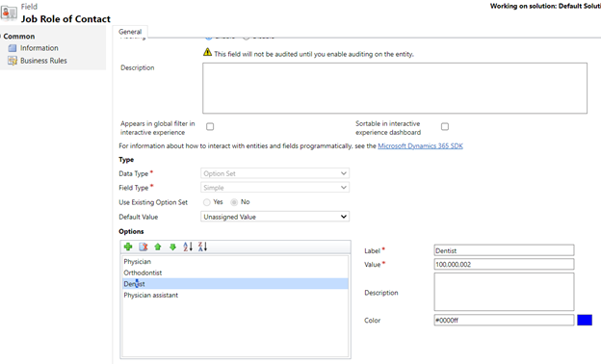This screenshot has width=601, height=364.
Task: Expand the Data Type dropdown
Action: coord(274,173)
